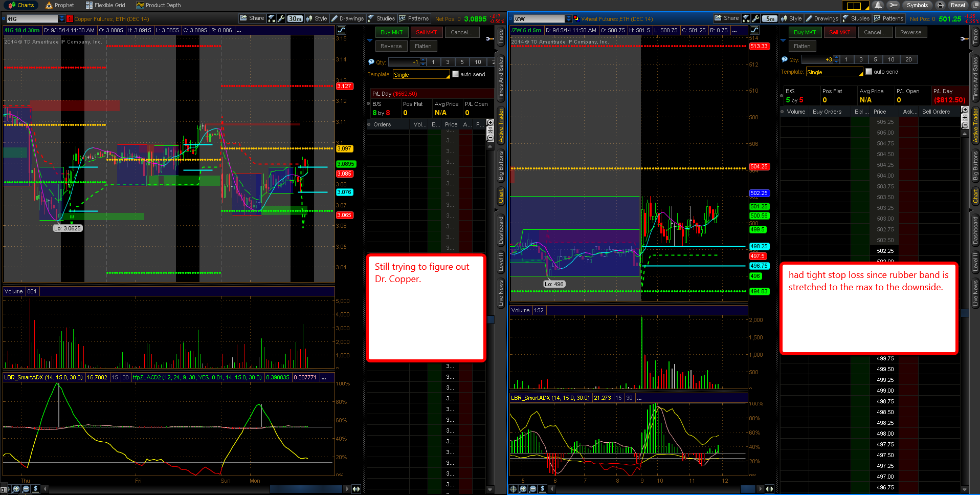This screenshot has height=495, width=980.
Task: Increase the copper order quantity stepper
Action: [423, 60]
